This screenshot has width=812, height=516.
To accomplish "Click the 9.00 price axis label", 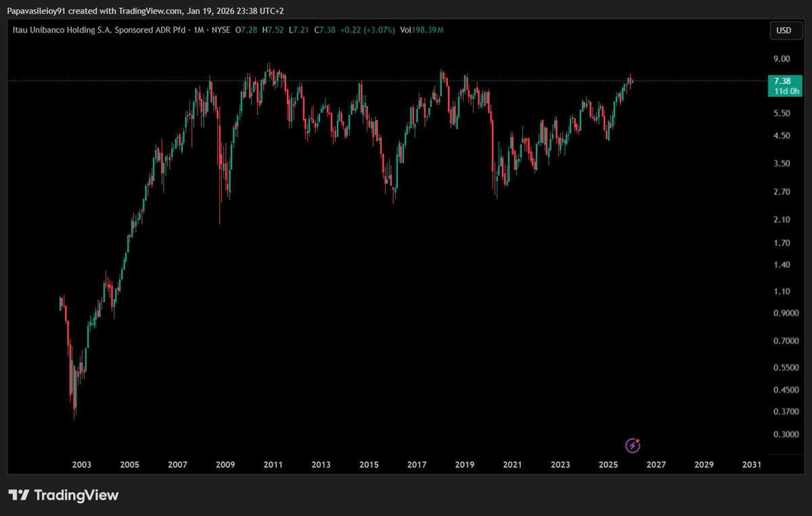I will (x=782, y=59).
